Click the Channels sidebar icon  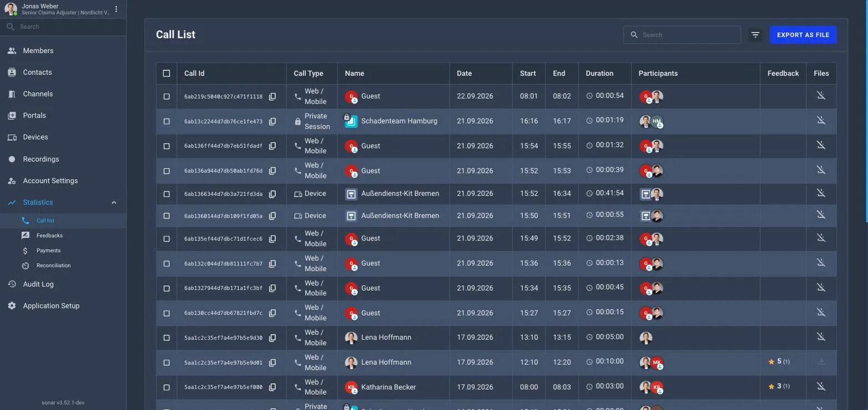[x=12, y=94]
